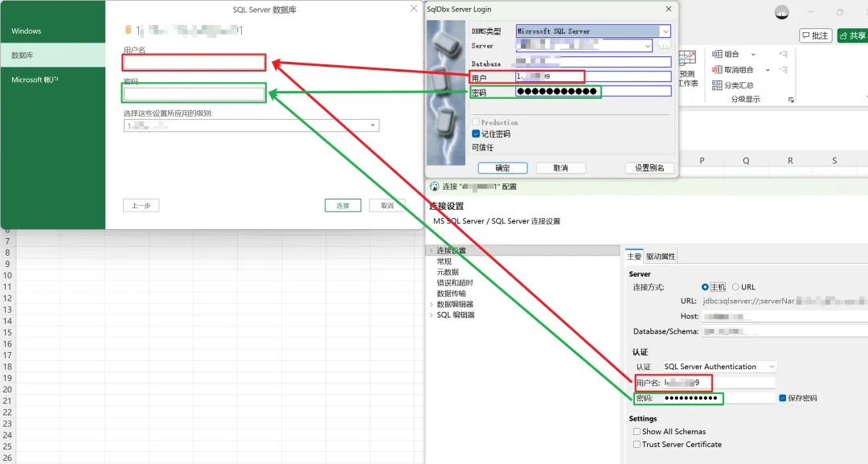Image resolution: width=868 pixels, height=464 pixels.
Task: Click the 预测工作表 forecast sheet icon
Action: tap(687, 60)
